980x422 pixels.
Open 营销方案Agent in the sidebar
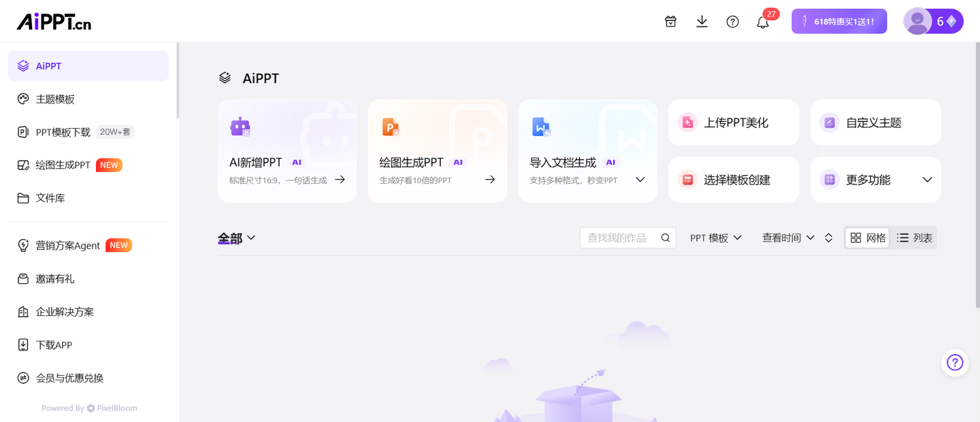click(x=88, y=245)
